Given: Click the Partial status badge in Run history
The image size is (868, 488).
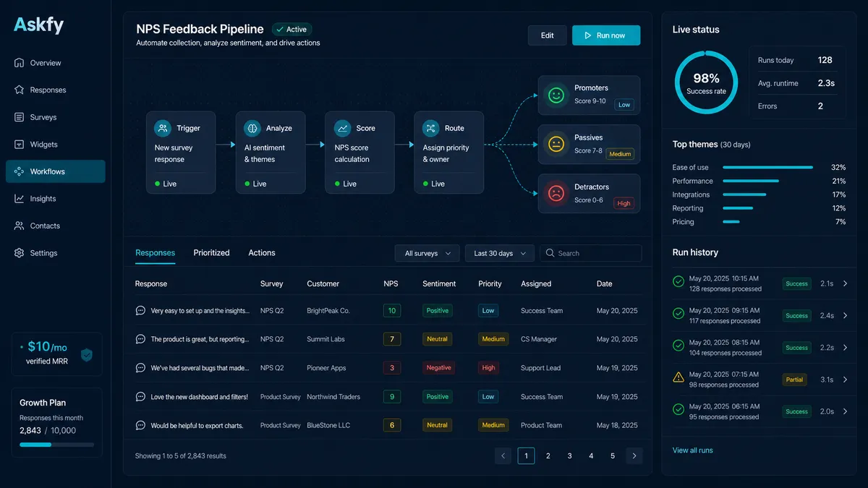Looking at the screenshot, I should tap(794, 380).
